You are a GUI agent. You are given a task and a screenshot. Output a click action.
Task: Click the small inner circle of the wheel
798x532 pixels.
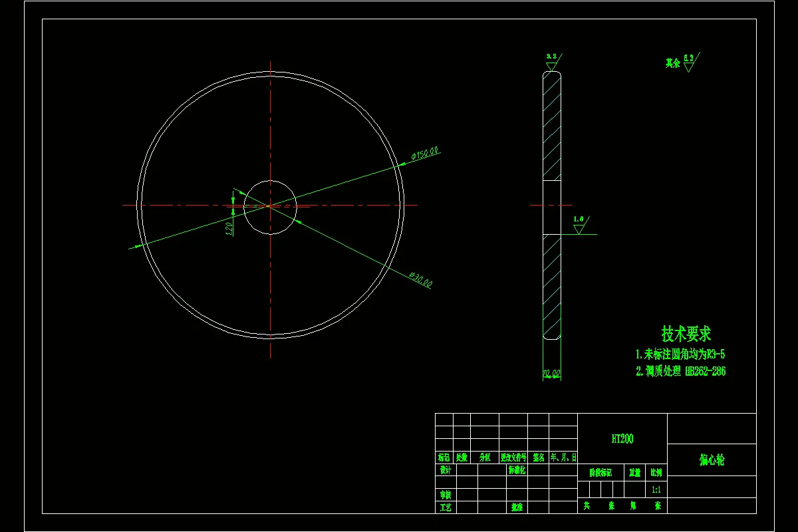[270, 207]
